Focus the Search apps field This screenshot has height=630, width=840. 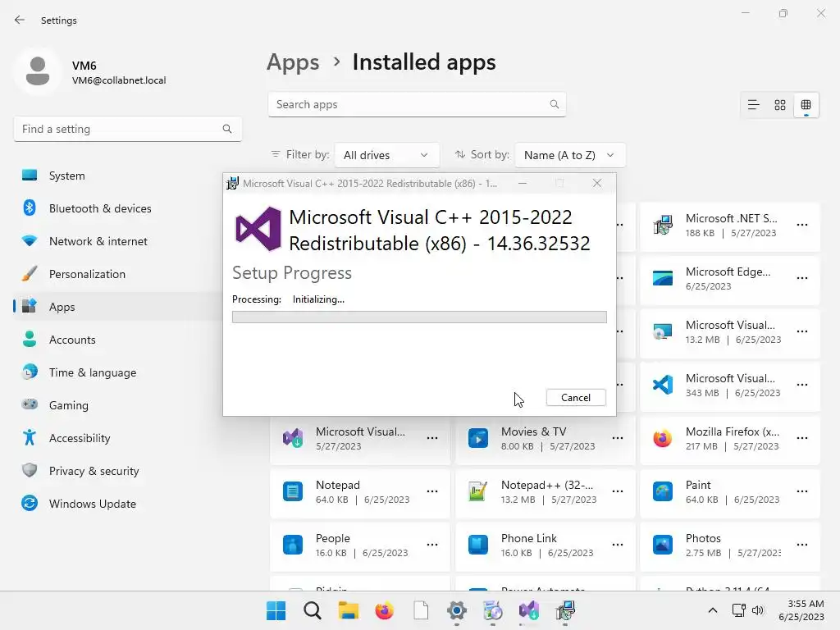coord(417,104)
